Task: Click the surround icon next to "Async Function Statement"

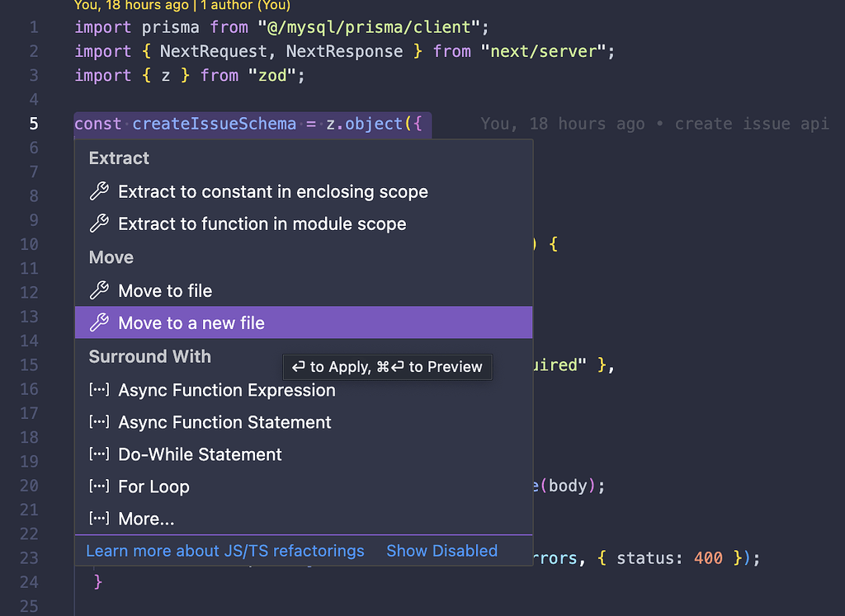Action: tap(99, 421)
